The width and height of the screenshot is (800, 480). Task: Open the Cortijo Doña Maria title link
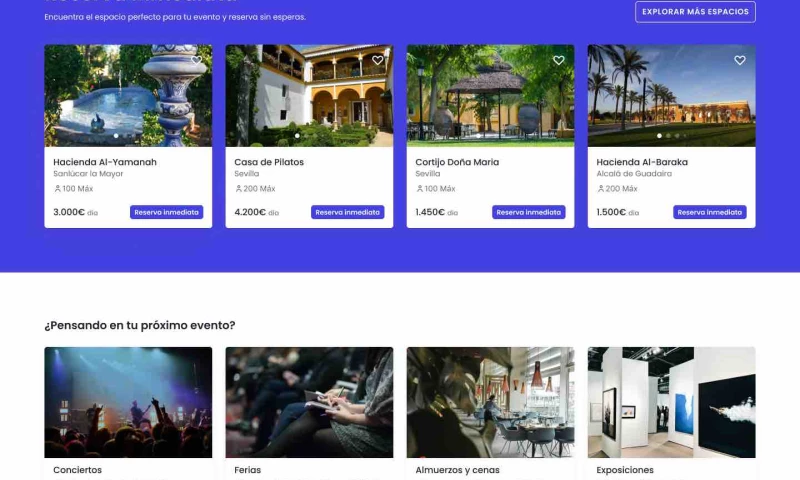pos(457,162)
